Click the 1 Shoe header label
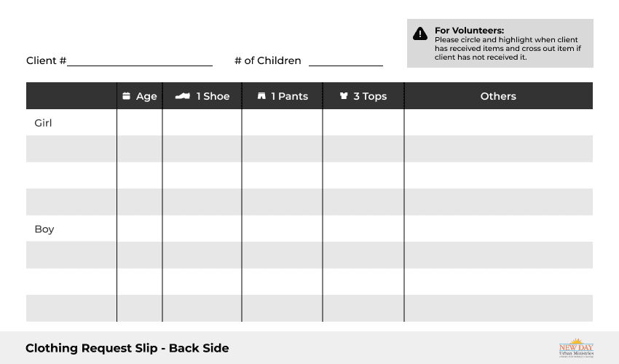This screenshot has height=364, width=619. [x=213, y=96]
